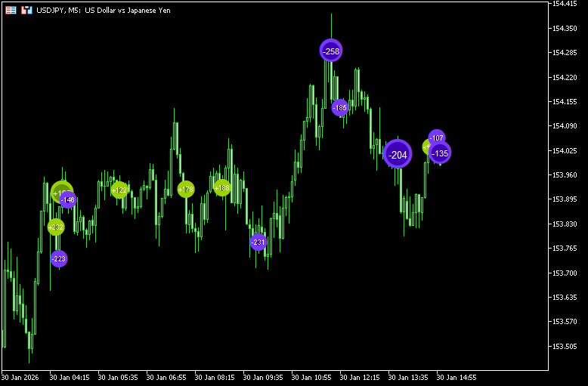588x386 pixels.
Task: Select the purple -223 bubble
Action: pos(59,259)
